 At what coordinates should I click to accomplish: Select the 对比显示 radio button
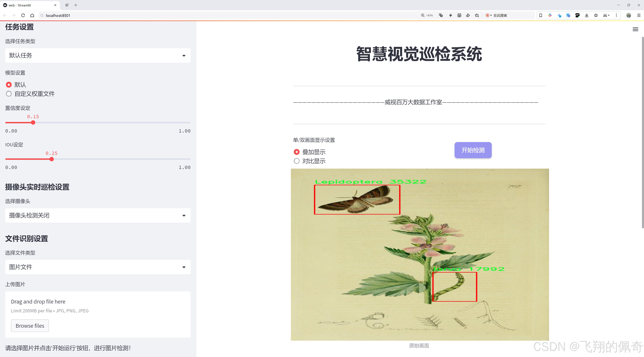tap(297, 161)
